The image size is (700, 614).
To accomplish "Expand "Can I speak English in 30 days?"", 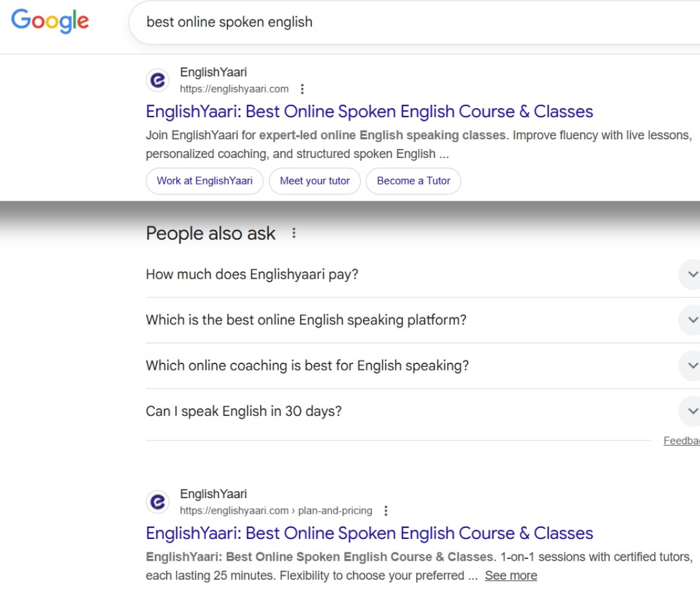I will (x=691, y=411).
